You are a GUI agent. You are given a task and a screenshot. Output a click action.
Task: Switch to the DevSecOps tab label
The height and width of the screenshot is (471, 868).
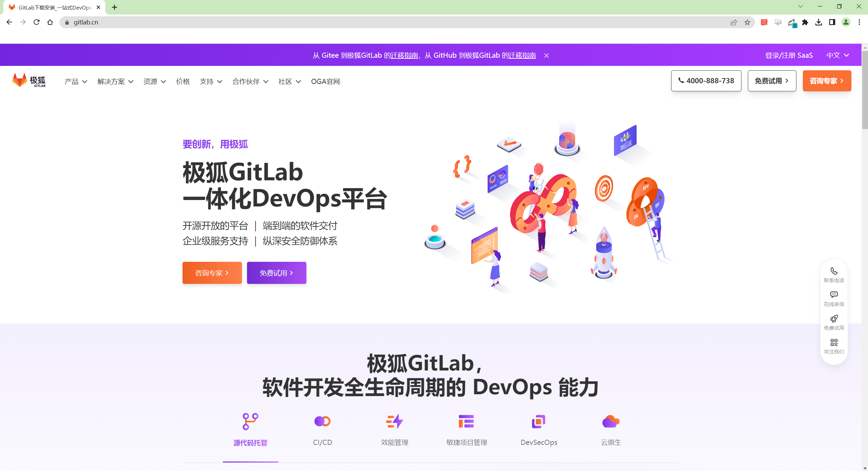(539, 442)
